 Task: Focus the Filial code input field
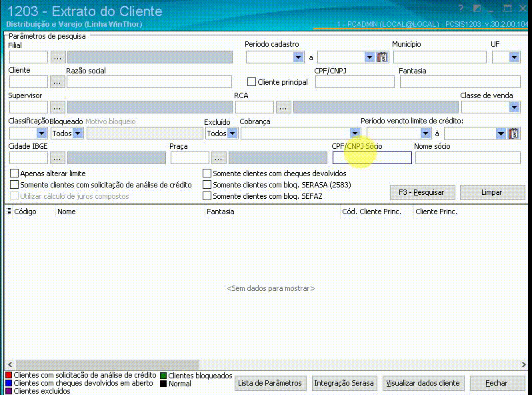coord(29,57)
